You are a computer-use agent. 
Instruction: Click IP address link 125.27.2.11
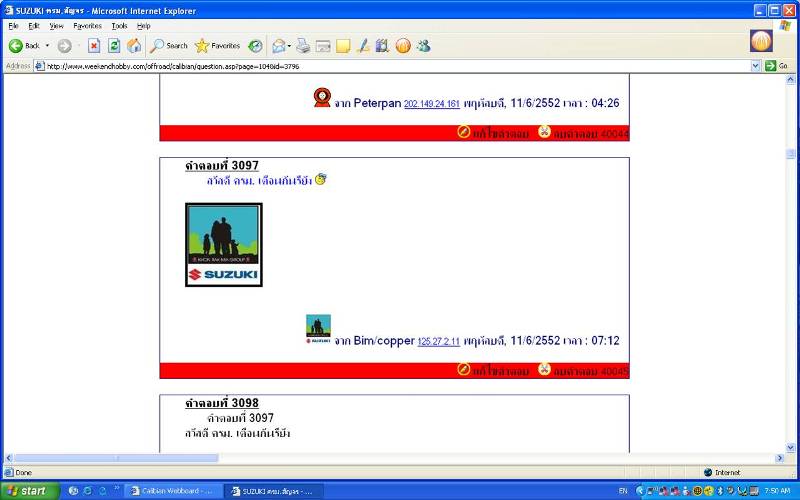coord(439,342)
